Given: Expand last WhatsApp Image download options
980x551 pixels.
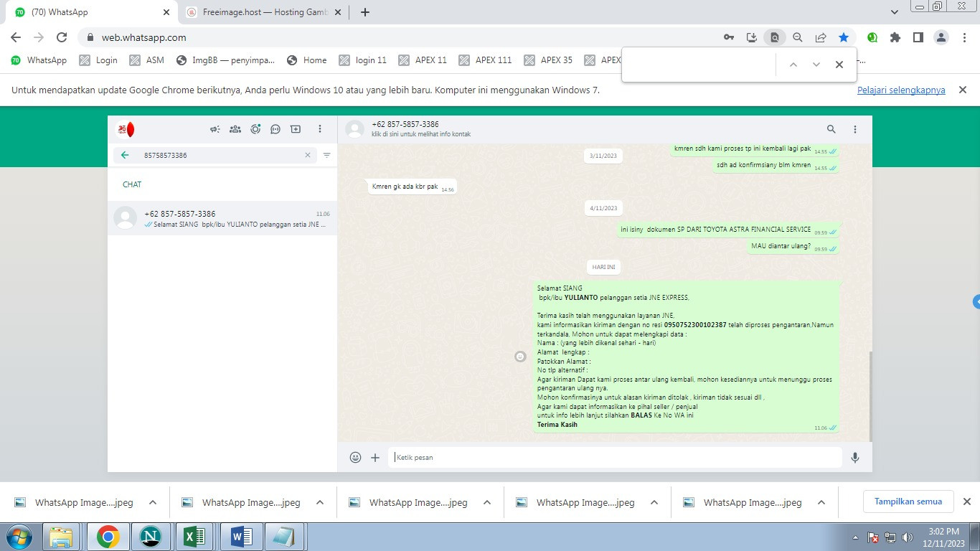Looking at the screenshot, I should [821, 503].
